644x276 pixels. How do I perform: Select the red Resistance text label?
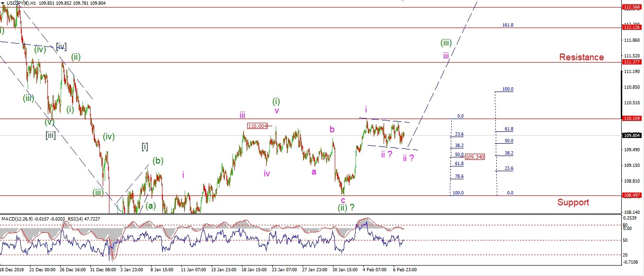(x=581, y=57)
